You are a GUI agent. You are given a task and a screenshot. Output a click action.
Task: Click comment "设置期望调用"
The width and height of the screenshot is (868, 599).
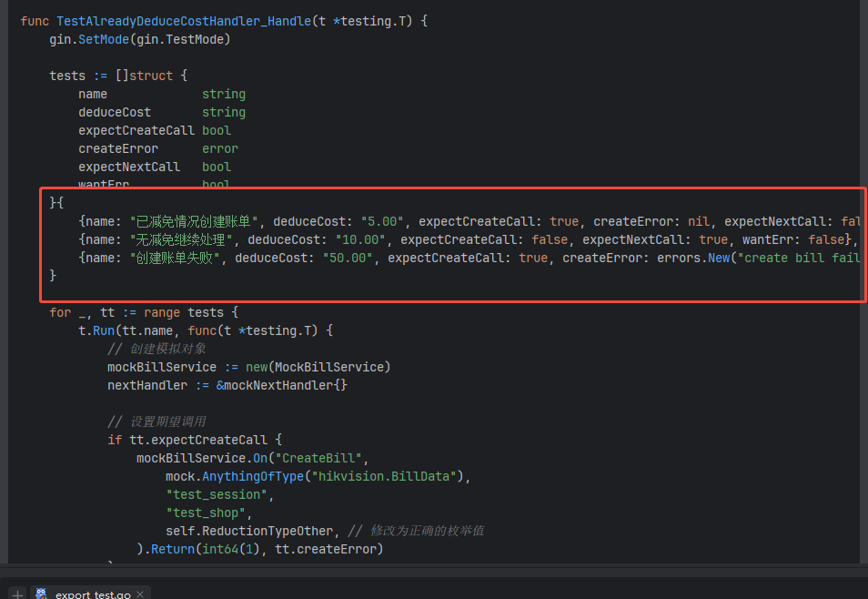click(167, 422)
